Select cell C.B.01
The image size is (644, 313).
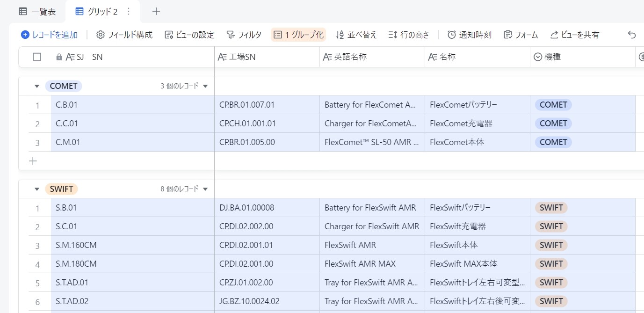click(x=132, y=105)
